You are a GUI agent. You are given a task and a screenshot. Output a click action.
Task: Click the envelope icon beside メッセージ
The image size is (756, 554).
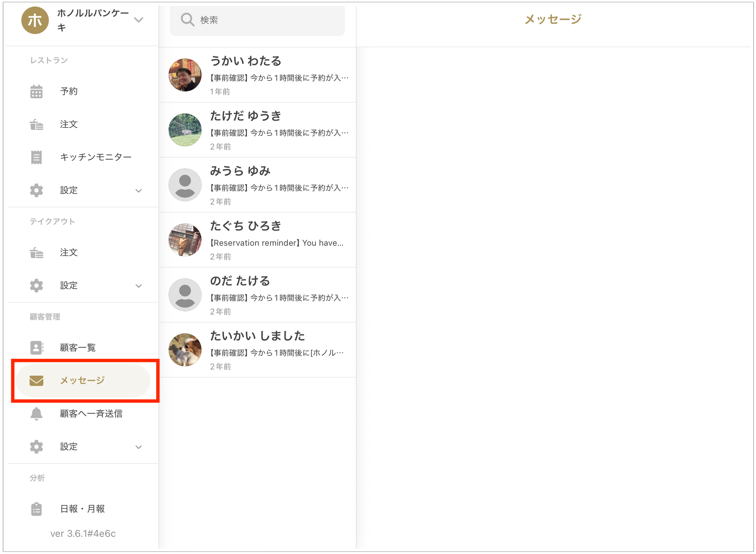pyautogui.click(x=36, y=380)
